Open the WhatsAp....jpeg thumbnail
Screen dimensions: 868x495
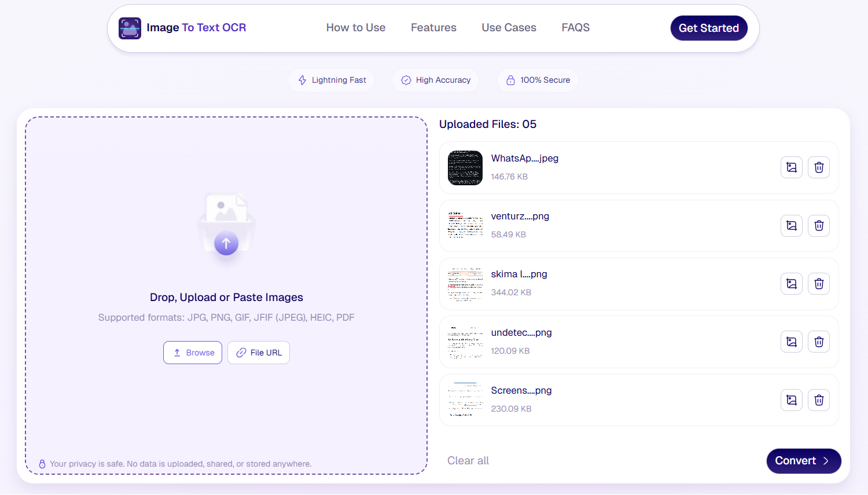pyautogui.click(x=465, y=168)
